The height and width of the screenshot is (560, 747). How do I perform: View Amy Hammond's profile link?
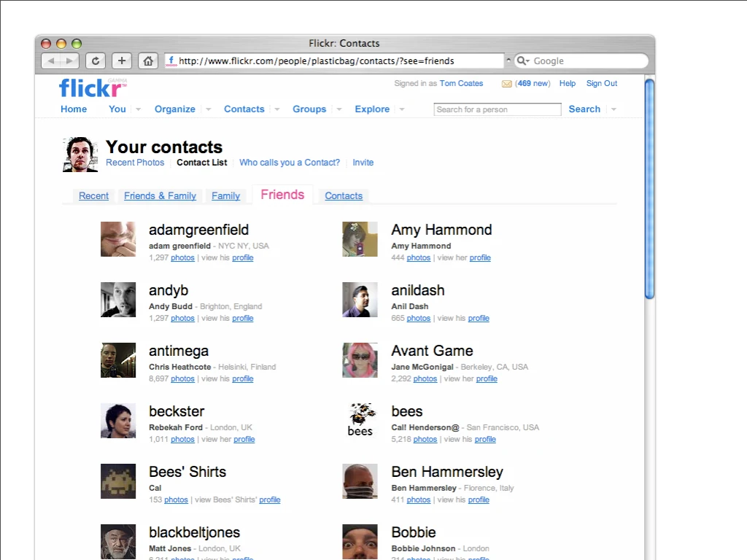tap(480, 257)
